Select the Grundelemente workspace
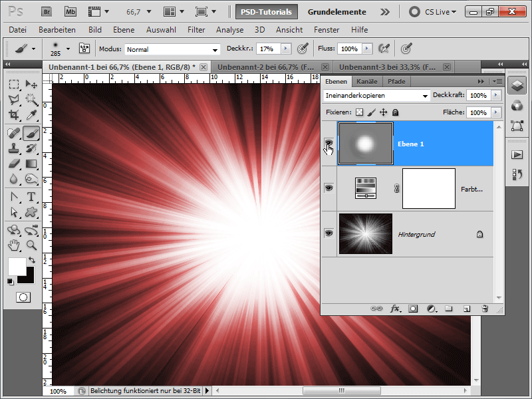Image resolution: width=532 pixels, height=399 pixels. 337,12
